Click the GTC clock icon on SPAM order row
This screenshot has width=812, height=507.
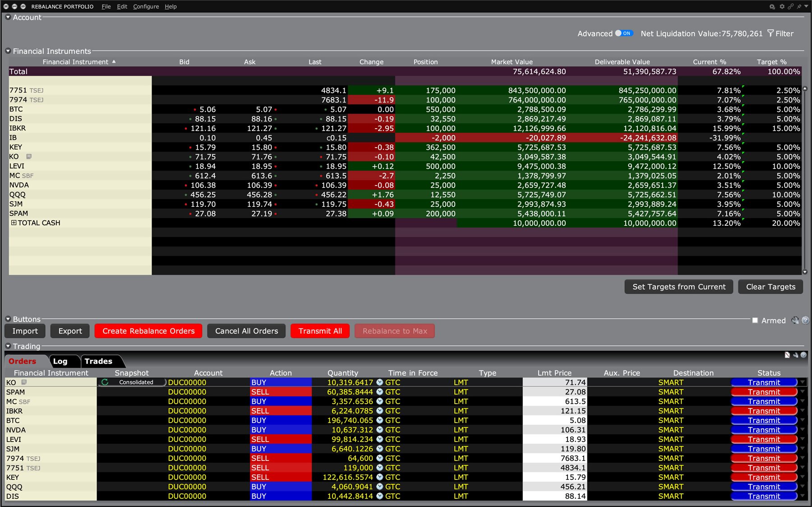point(379,392)
